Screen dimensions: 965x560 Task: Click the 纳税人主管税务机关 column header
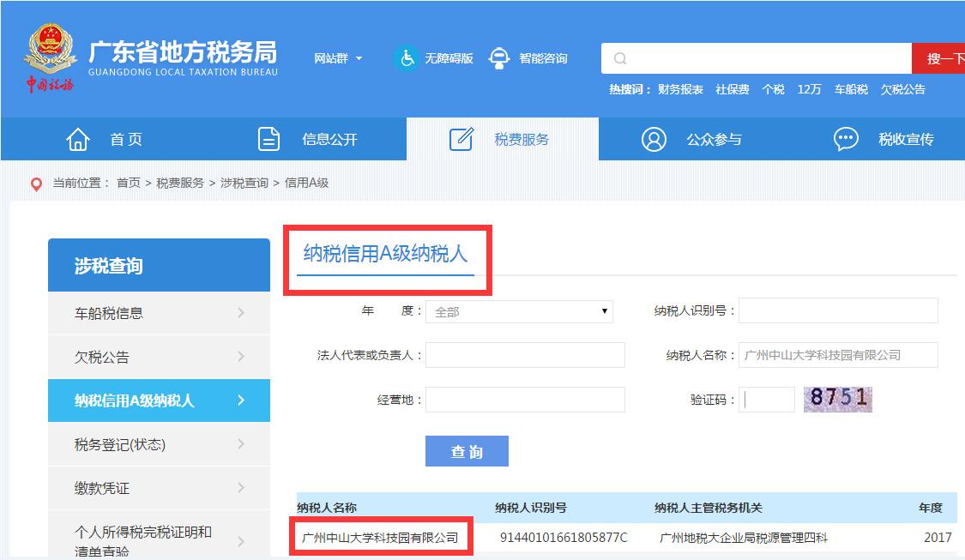[x=709, y=508]
